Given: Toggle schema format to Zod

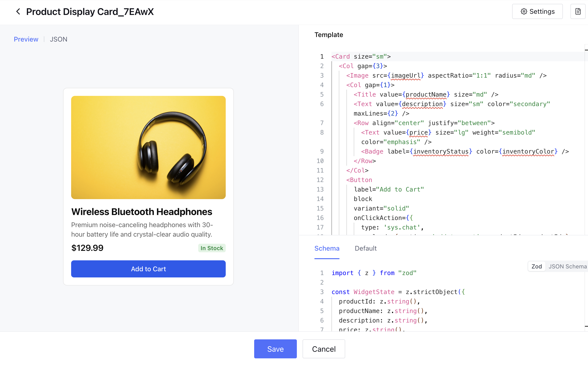Looking at the screenshot, I should [536, 266].
